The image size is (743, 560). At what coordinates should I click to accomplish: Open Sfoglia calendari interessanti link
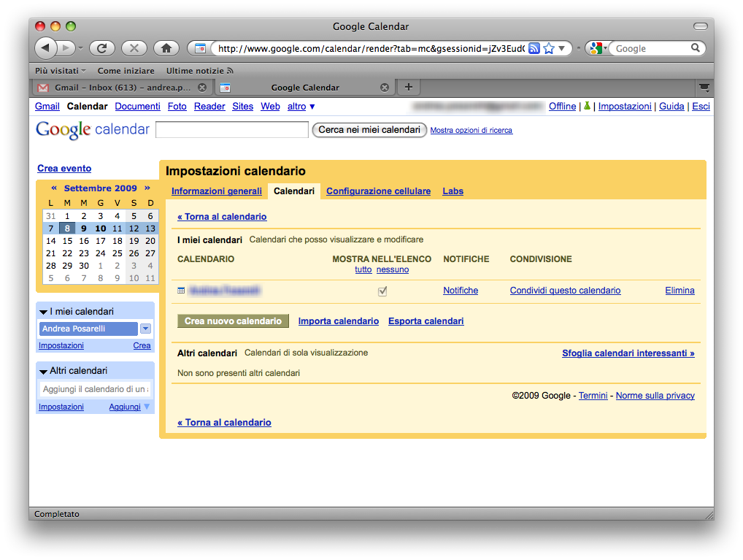(x=628, y=353)
